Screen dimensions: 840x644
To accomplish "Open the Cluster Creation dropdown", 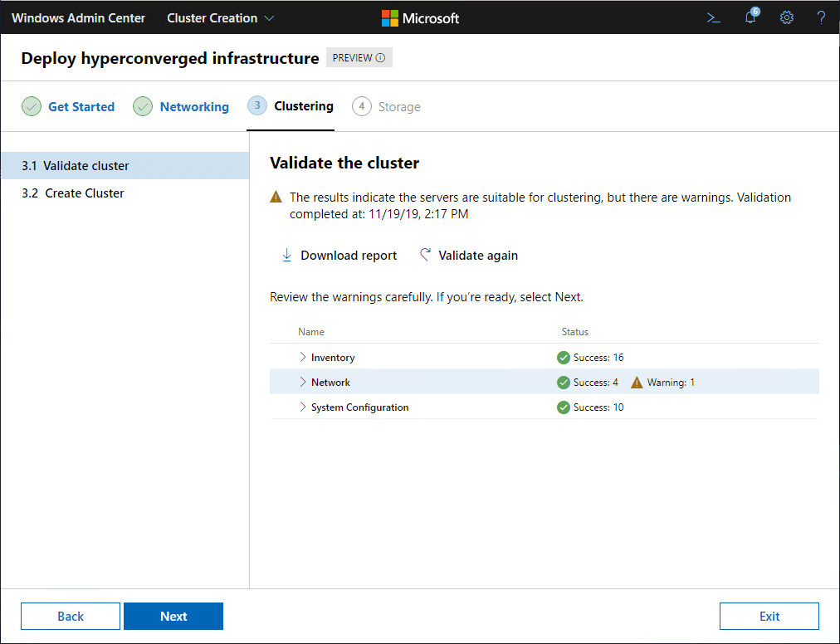I will [221, 17].
